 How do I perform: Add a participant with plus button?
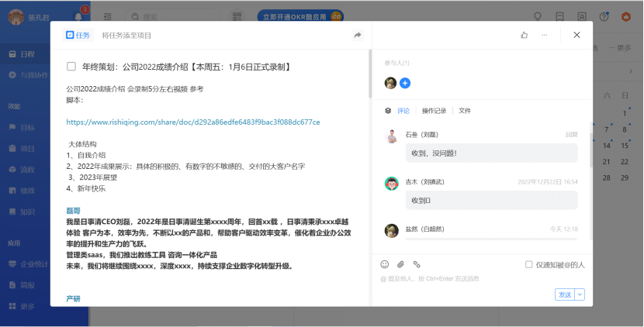(405, 83)
